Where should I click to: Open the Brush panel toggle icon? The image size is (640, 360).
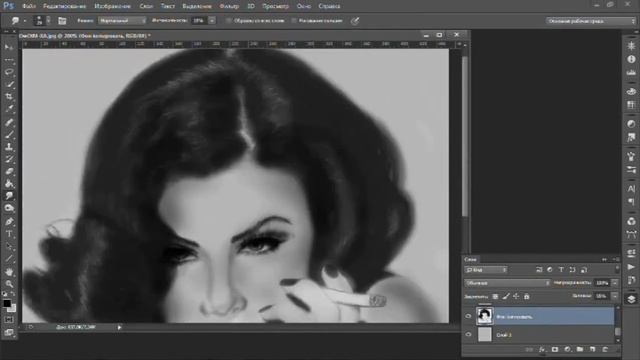pyautogui.click(x=62, y=20)
